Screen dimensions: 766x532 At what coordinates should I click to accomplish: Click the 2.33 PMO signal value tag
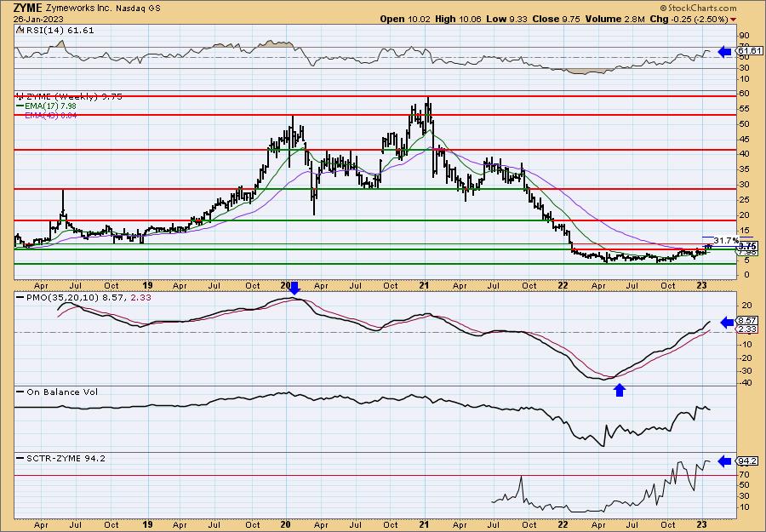[x=747, y=329]
